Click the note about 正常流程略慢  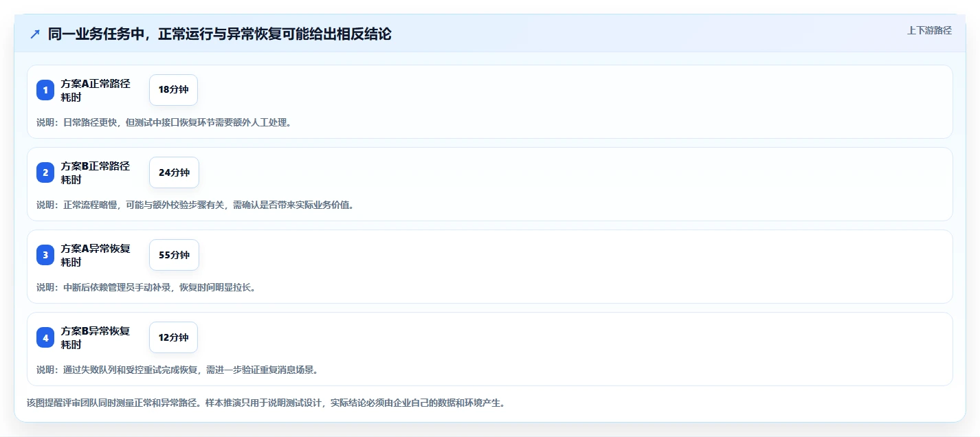[x=195, y=205]
